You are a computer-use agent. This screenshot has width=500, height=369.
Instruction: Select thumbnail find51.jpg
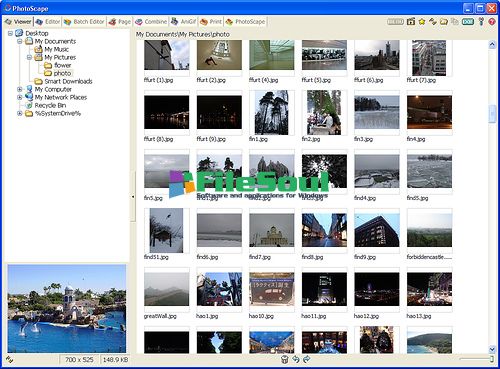[x=166, y=230]
